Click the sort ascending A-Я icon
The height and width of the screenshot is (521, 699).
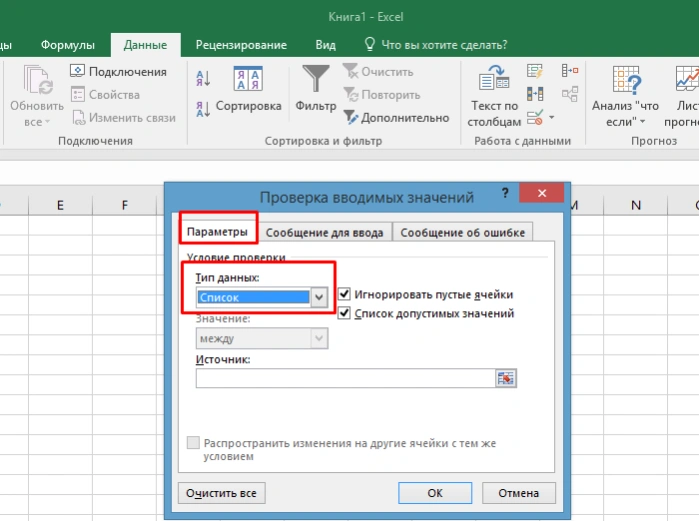click(203, 78)
